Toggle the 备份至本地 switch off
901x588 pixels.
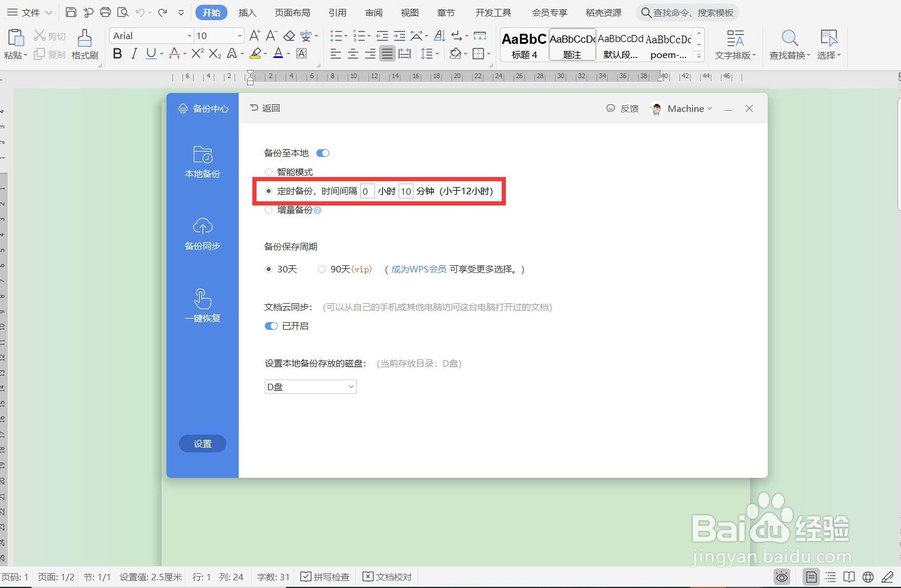322,153
